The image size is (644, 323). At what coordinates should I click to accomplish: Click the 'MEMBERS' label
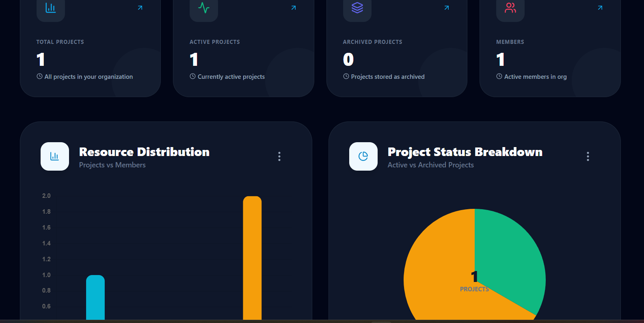[510, 42]
